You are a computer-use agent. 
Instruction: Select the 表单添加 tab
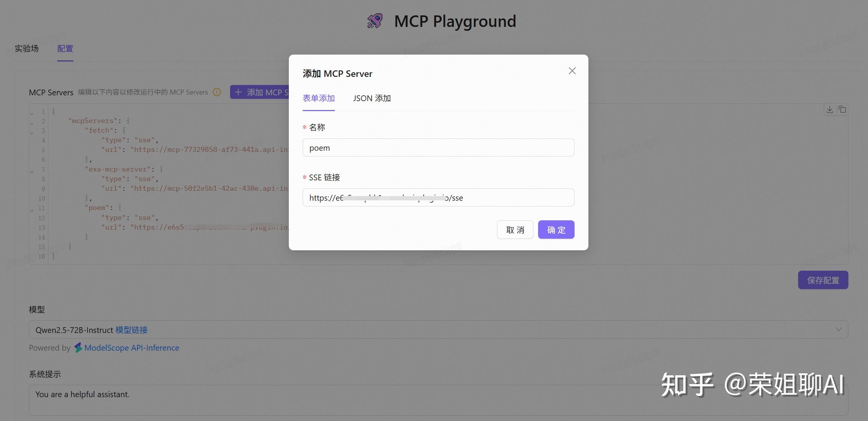[319, 98]
